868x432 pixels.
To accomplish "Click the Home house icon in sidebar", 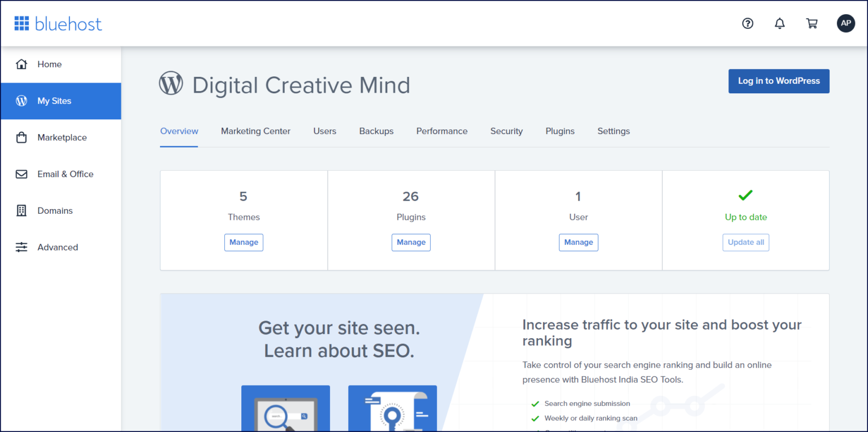I will point(21,64).
